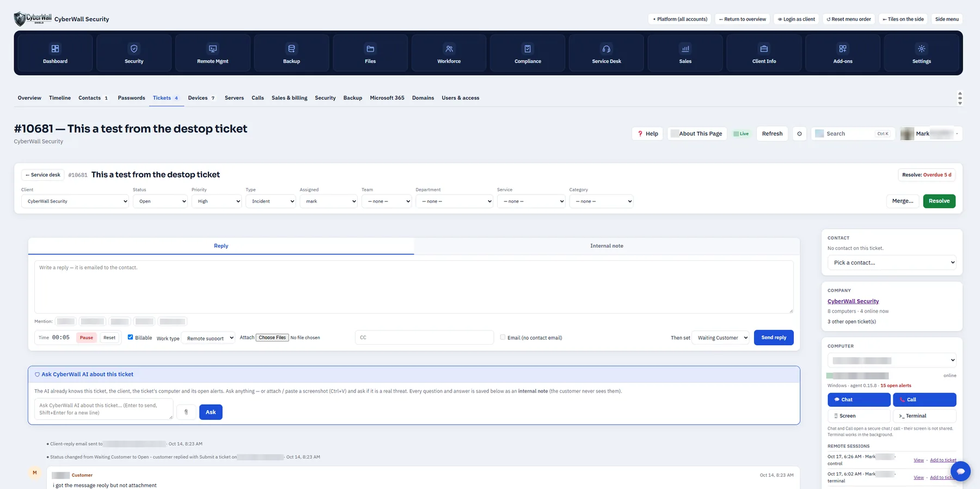Open the CyberWall Security company link

pyautogui.click(x=853, y=301)
